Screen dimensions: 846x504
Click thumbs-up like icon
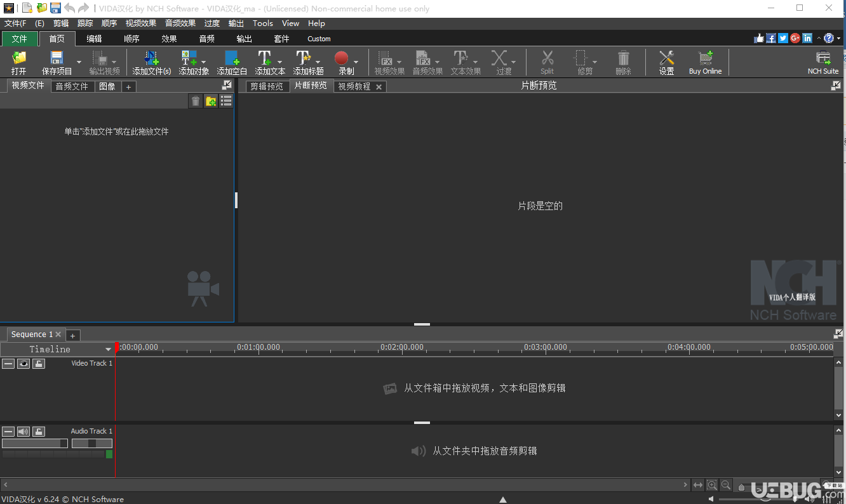pos(759,38)
